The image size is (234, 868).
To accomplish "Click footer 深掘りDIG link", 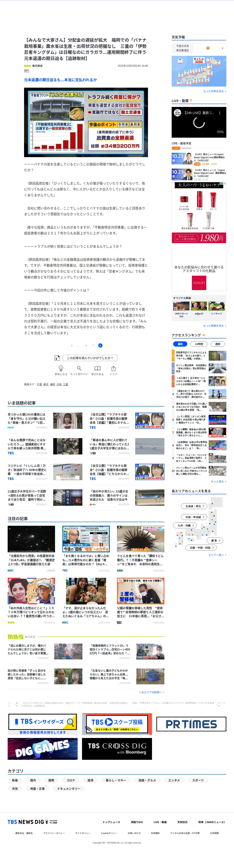I will 137,822.
